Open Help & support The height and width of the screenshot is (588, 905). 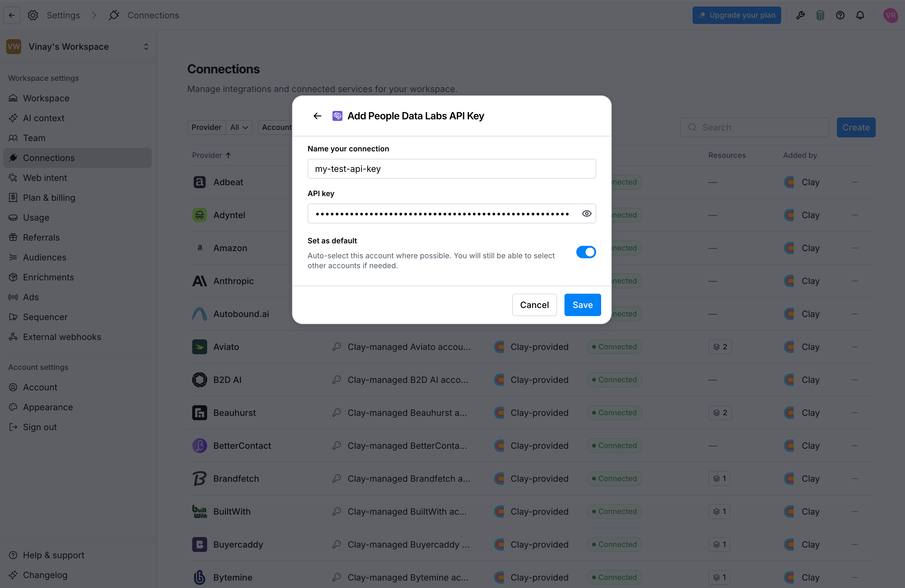click(77, 555)
